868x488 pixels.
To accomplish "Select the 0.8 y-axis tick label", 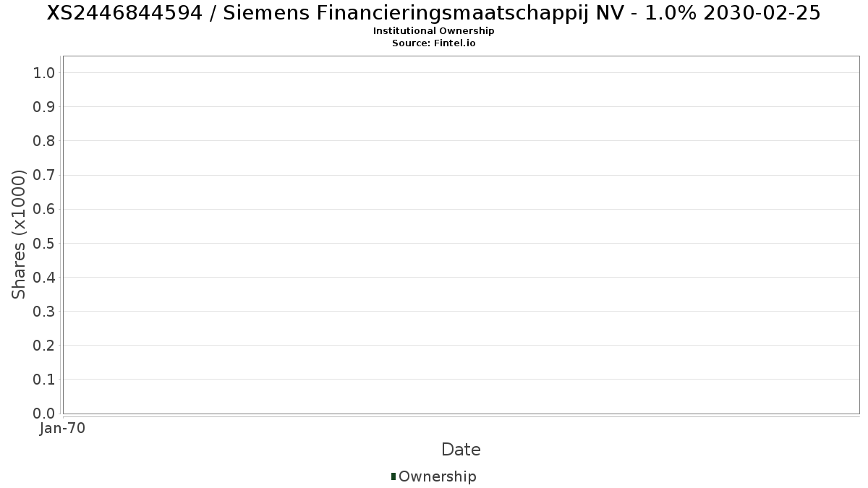I will coord(44,141).
